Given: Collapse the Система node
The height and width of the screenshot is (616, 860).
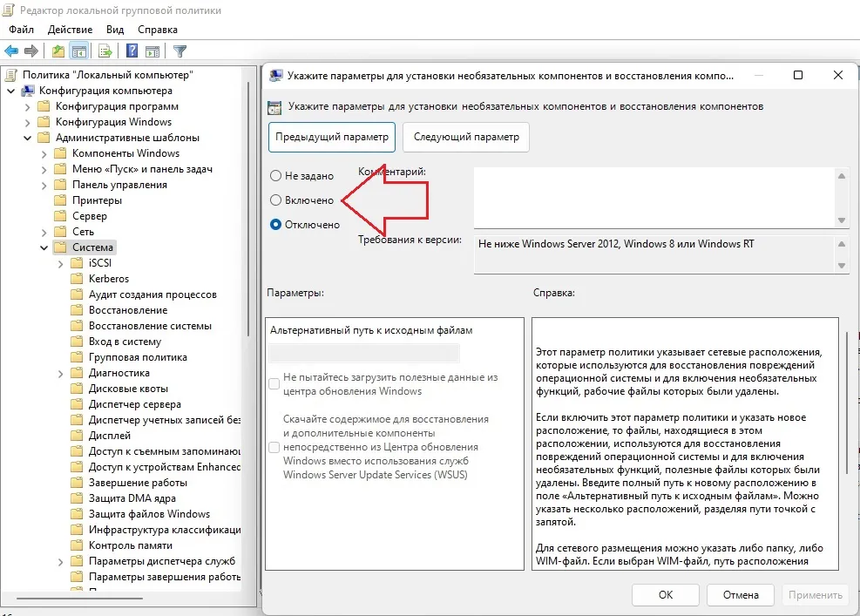Looking at the screenshot, I should point(44,247).
